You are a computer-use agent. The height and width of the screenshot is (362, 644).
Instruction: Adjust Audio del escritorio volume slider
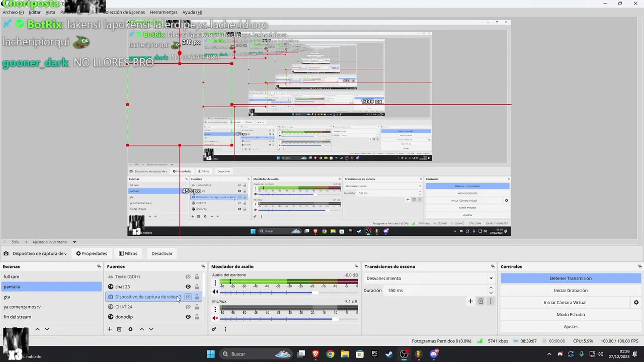[288, 292]
